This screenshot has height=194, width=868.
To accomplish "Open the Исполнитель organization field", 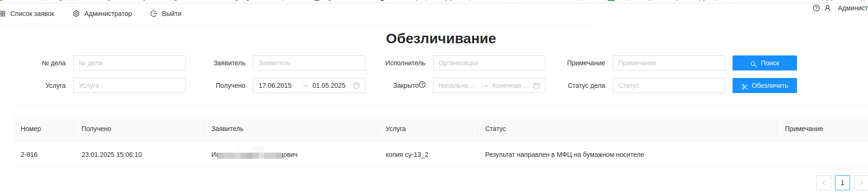I will (489, 63).
